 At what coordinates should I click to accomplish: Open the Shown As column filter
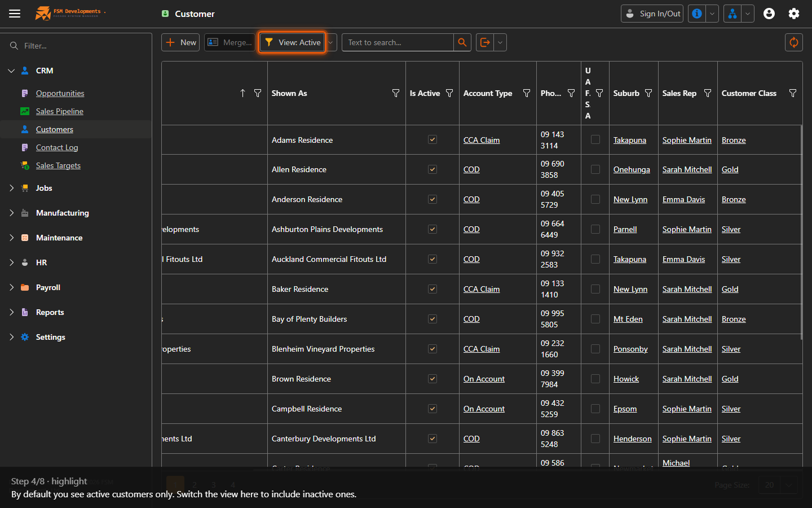(x=396, y=93)
